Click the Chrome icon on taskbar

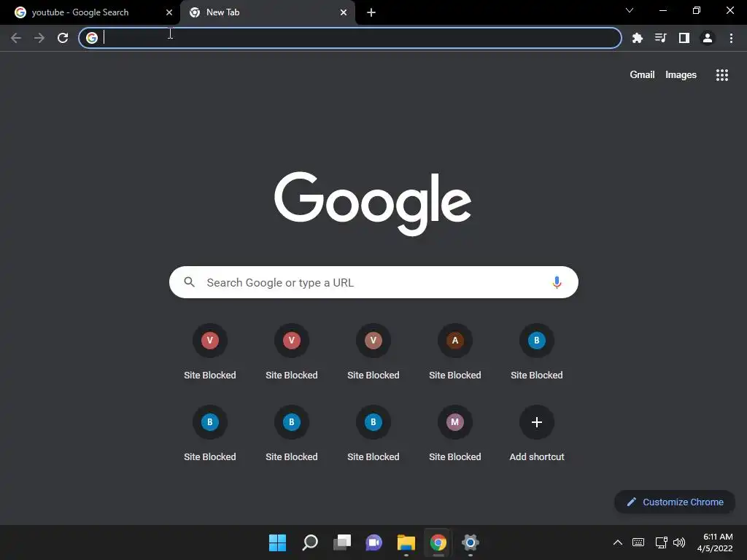[x=438, y=542]
